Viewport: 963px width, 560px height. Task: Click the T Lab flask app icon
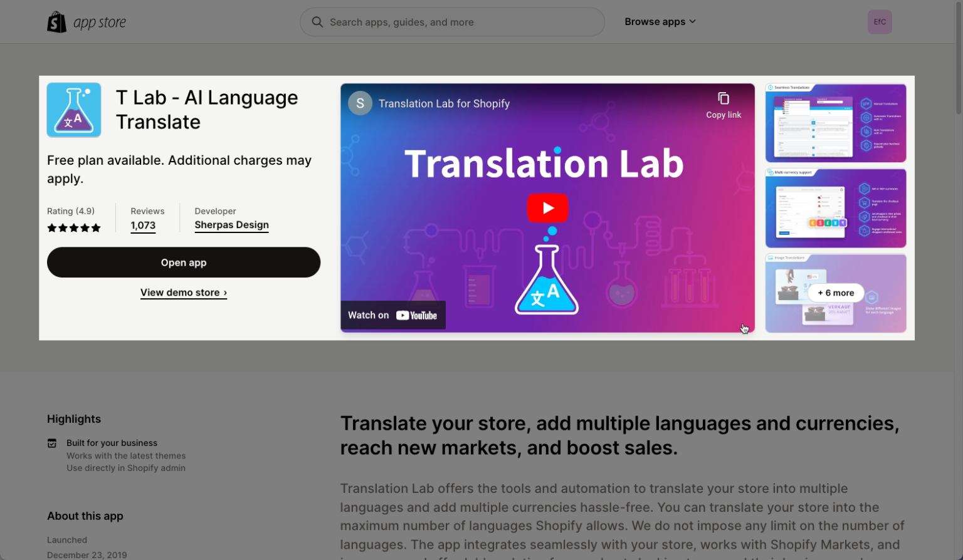pyautogui.click(x=73, y=109)
